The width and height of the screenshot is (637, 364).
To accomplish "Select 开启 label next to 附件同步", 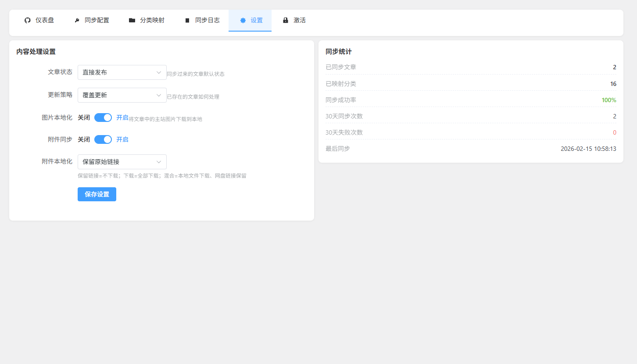I will click(122, 139).
